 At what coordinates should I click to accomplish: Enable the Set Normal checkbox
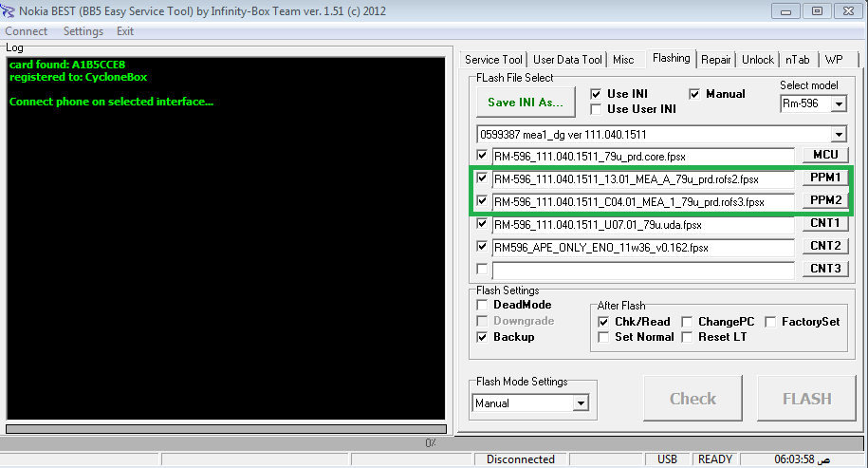(x=603, y=337)
